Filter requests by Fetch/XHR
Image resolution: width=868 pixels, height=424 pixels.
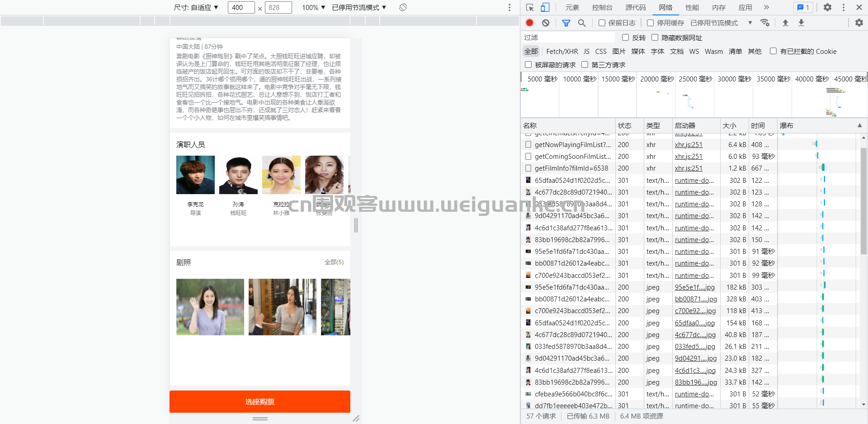point(562,52)
